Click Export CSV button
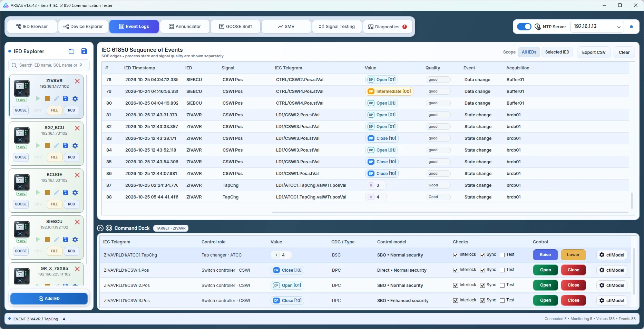This screenshot has height=329, width=644. click(x=594, y=52)
